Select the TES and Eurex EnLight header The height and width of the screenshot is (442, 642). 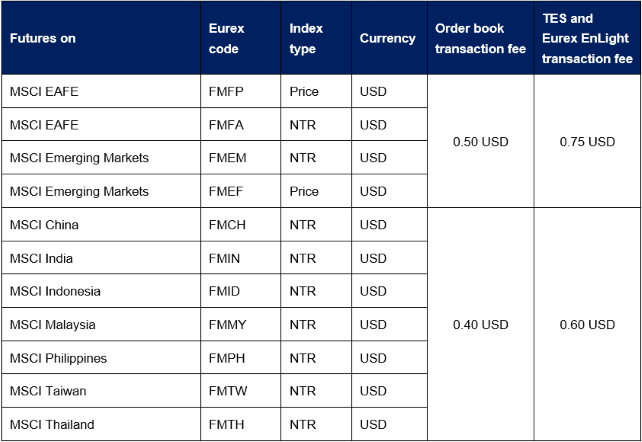(587, 39)
